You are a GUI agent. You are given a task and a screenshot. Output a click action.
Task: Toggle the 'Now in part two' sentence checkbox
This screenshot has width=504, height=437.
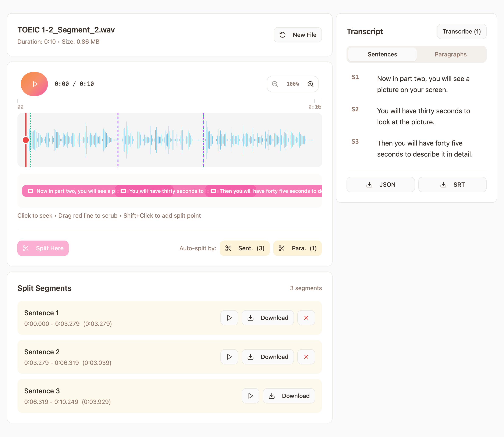pyautogui.click(x=31, y=191)
